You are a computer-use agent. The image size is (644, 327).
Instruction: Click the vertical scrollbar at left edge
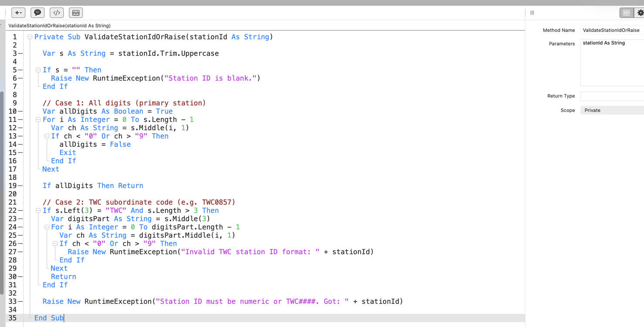2,192
